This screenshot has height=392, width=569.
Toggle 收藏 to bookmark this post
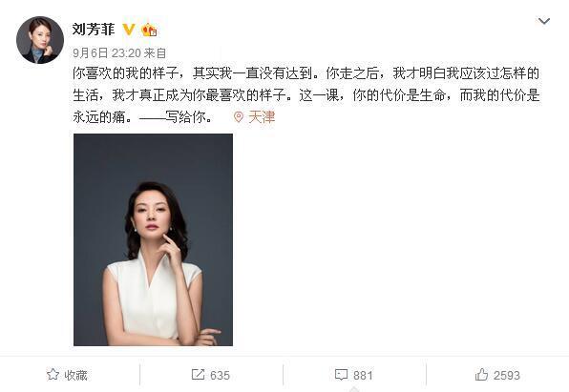pos(75,376)
